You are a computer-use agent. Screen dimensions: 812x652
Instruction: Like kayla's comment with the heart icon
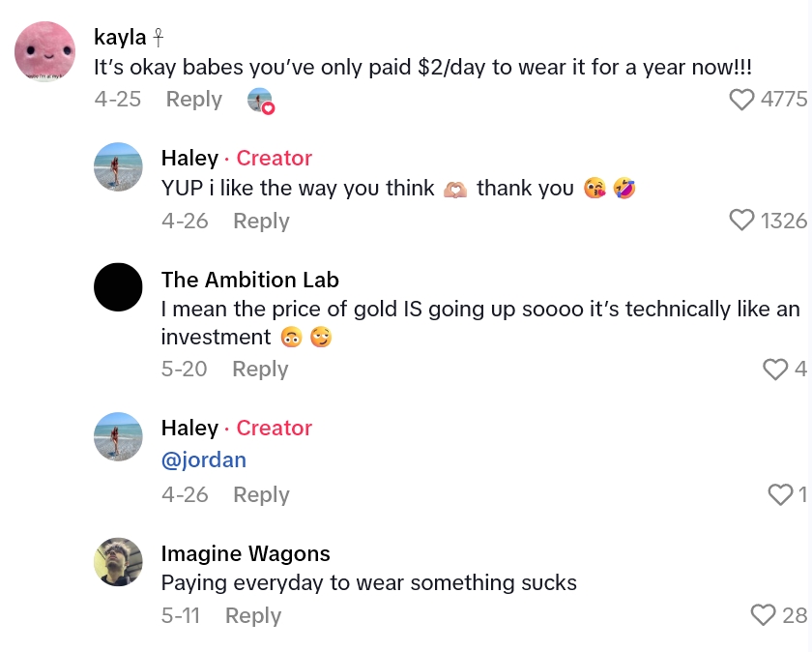coord(741,100)
